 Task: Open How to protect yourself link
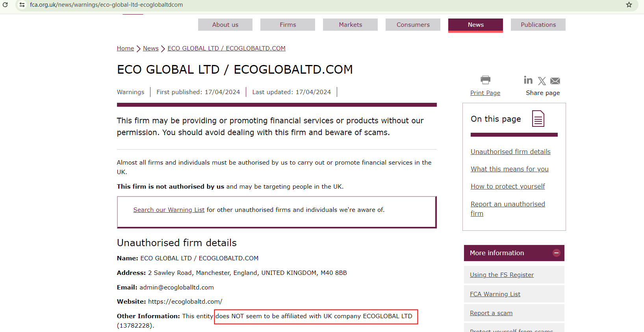click(508, 186)
